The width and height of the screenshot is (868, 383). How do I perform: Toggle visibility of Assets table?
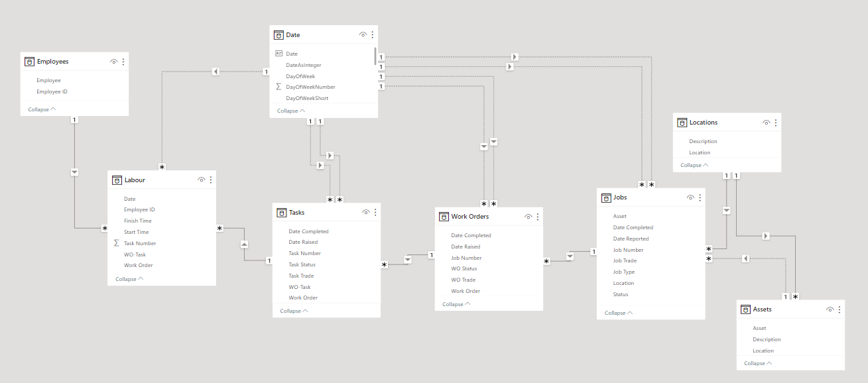830,309
